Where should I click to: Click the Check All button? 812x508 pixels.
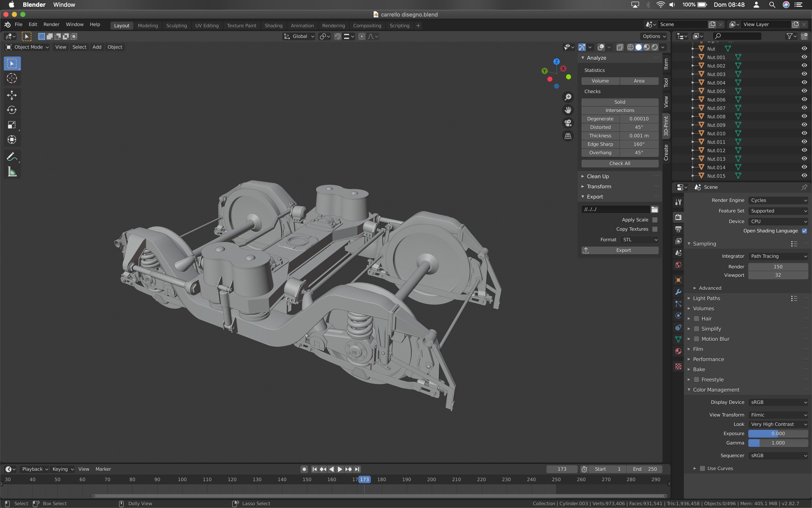click(x=620, y=163)
